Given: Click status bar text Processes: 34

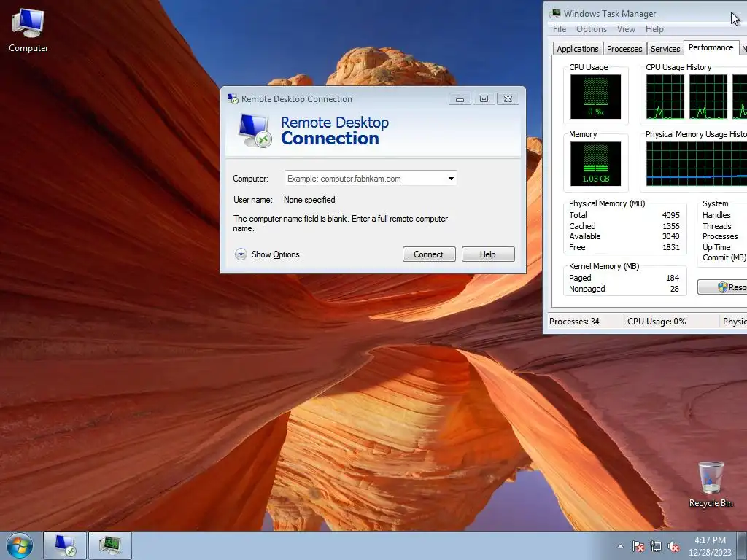Looking at the screenshot, I should coord(574,322).
